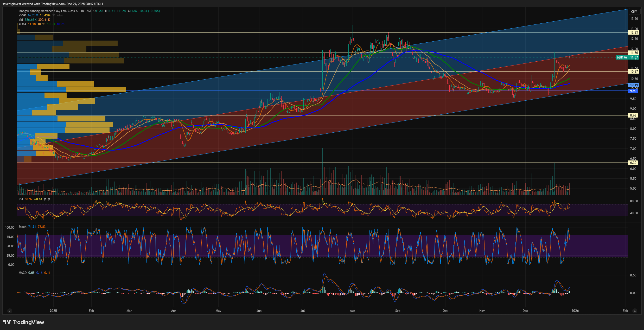Click the 11.80 horizontal line price tag
644x330 pixels.
[x=634, y=53]
